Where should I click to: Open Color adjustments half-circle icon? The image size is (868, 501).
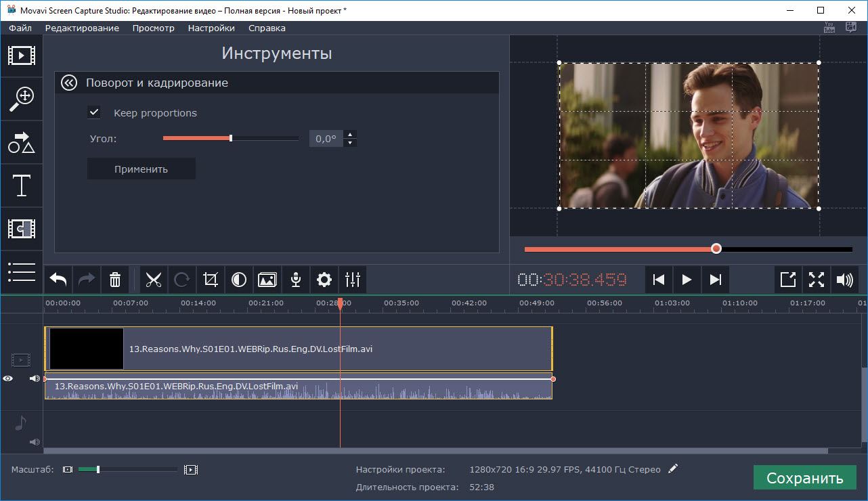239,280
